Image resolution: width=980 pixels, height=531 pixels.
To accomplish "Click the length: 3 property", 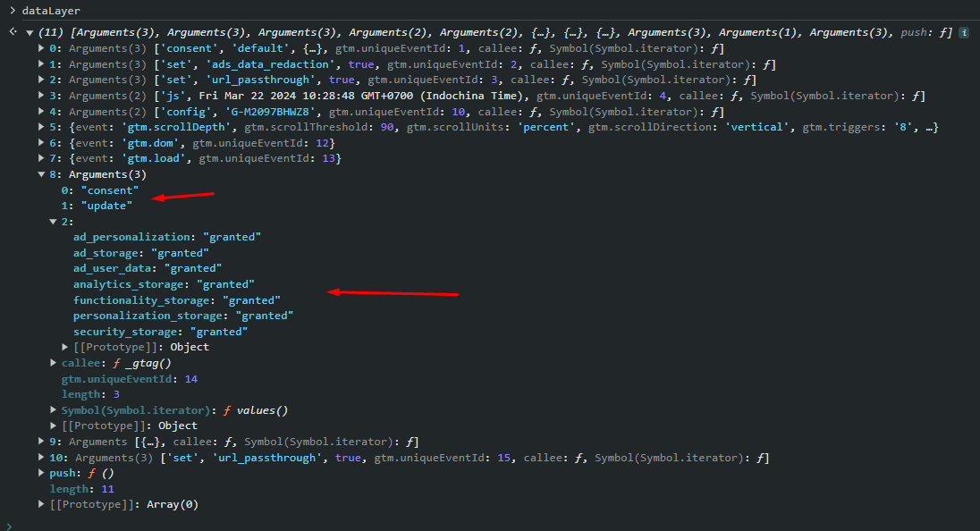I will 90,394.
